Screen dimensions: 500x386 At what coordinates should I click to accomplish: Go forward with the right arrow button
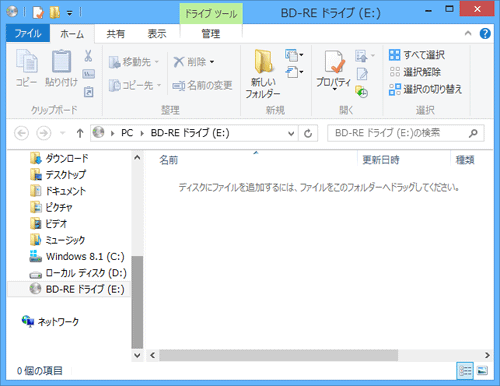click(x=44, y=133)
